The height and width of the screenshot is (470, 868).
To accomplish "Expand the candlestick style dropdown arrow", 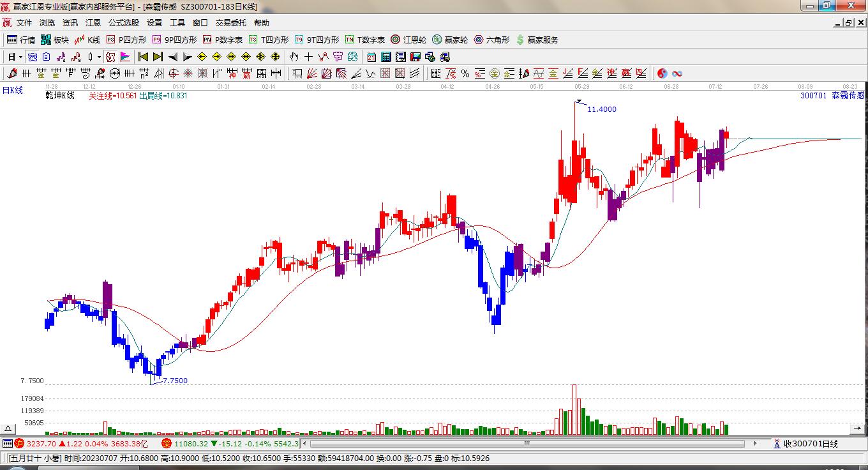I will click(x=99, y=57).
